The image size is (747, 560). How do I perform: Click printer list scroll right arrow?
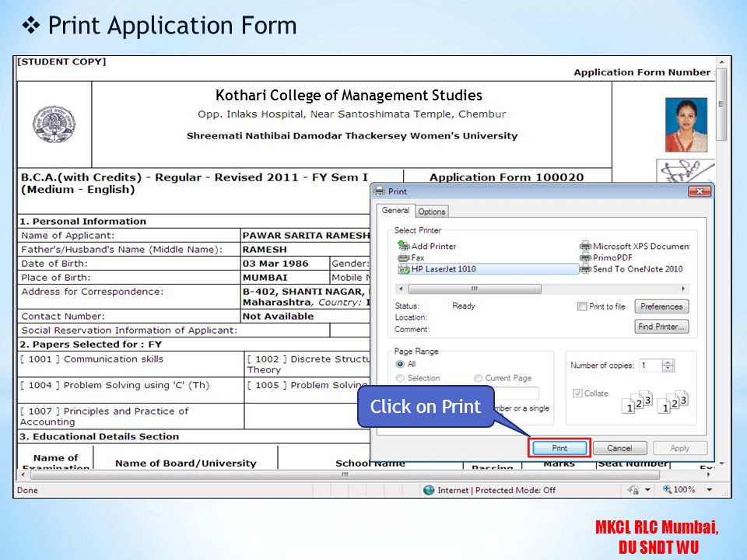coord(683,289)
